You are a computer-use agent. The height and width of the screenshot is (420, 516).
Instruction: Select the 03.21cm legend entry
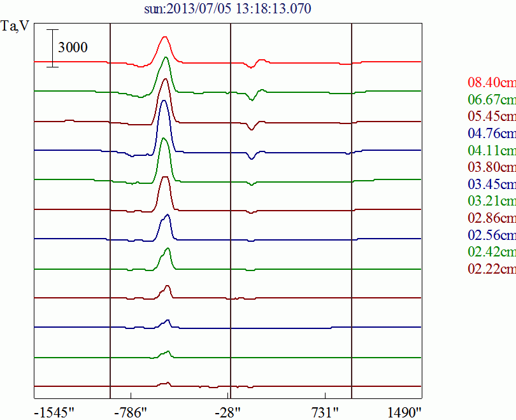click(x=492, y=201)
